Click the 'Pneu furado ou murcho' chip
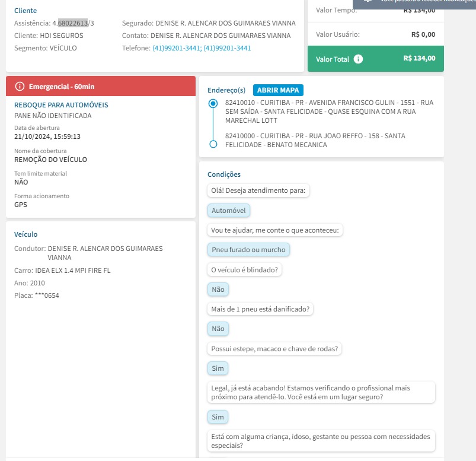Viewport: 476px width, 461px height. tap(248, 250)
